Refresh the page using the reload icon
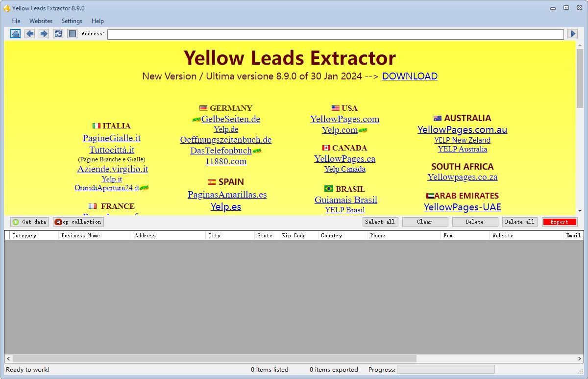Viewport: 588px width, 379px height. pyautogui.click(x=58, y=33)
